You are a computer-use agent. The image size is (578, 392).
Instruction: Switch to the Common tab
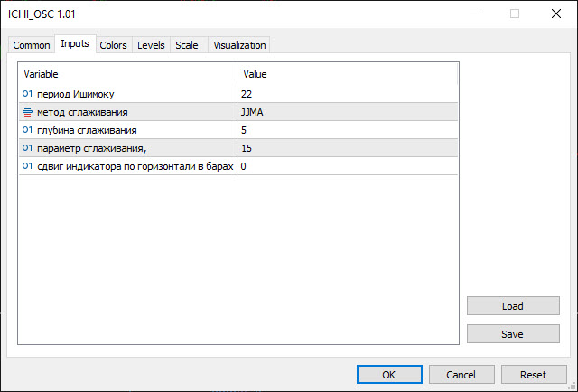pos(32,45)
